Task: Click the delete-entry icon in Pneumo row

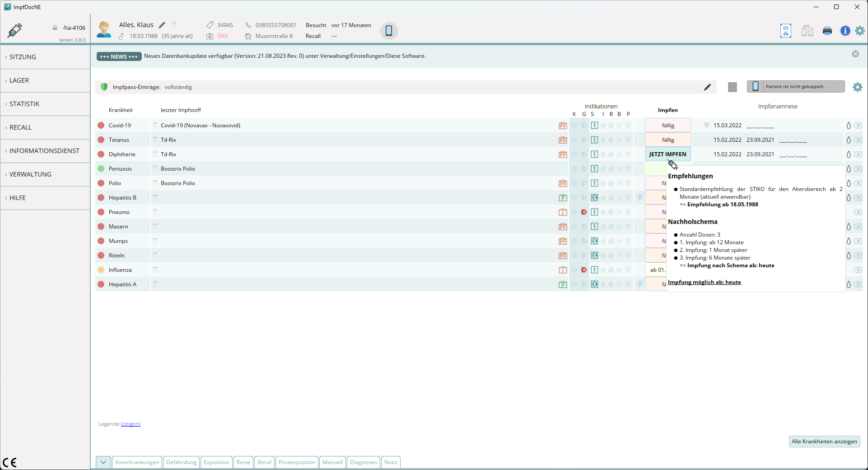Action: (858, 212)
